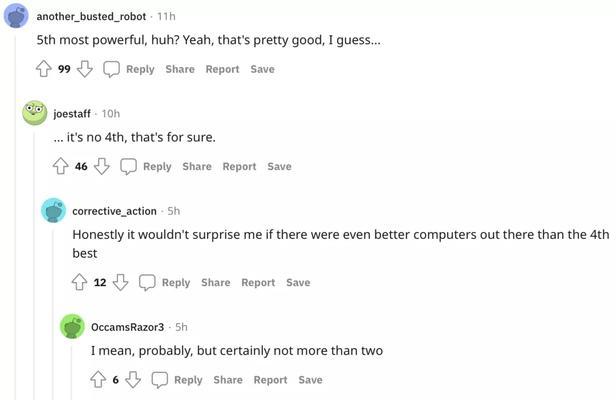Reply to the 5th most powerful comment
Screen dimensions: 616x400
pyautogui.click(x=140, y=69)
